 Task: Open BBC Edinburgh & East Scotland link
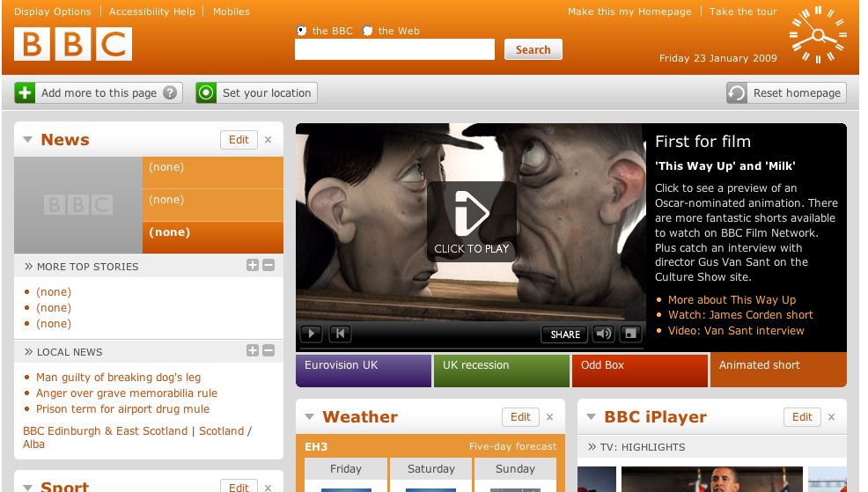tap(105, 431)
